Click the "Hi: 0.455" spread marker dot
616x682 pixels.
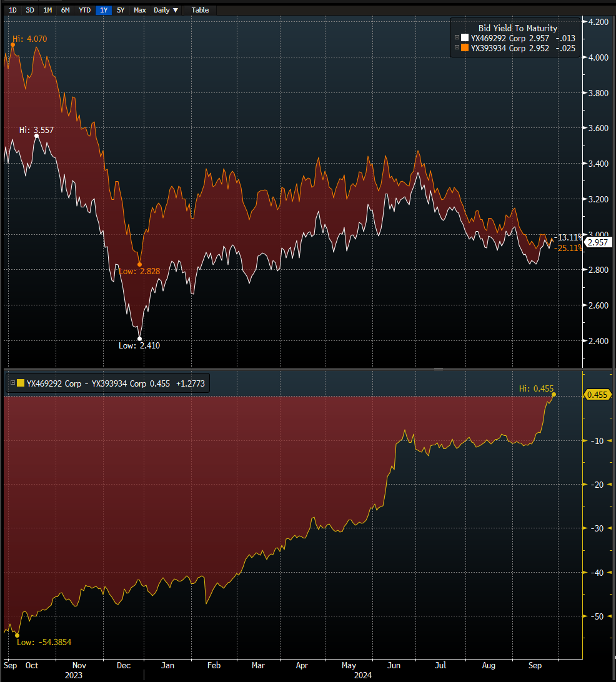click(x=552, y=395)
